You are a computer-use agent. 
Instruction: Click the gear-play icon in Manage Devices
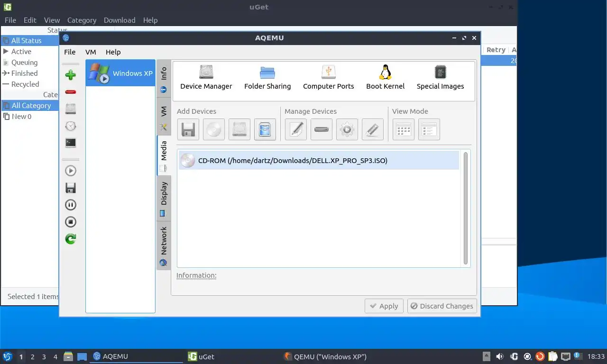click(x=347, y=129)
